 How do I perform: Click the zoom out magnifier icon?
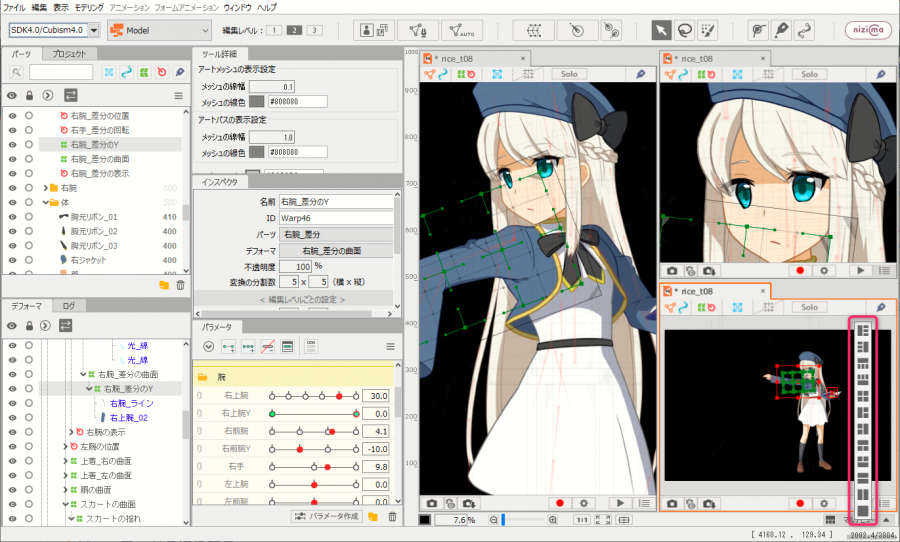click(494, 520)
